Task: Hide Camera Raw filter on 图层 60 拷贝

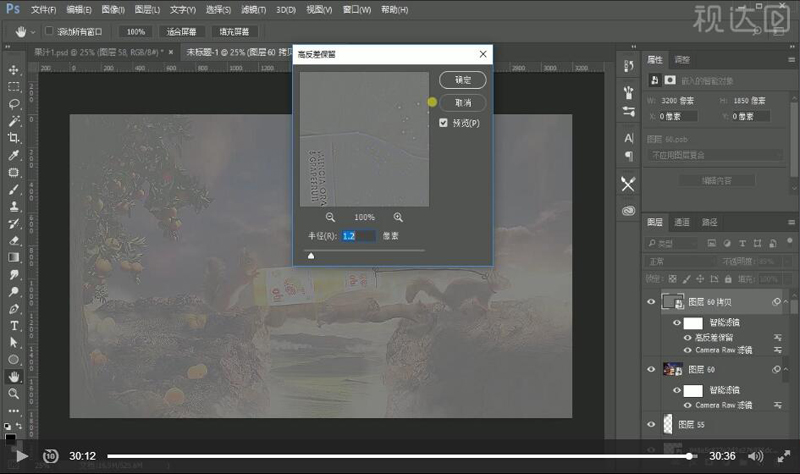Action: tap(687, 350)
